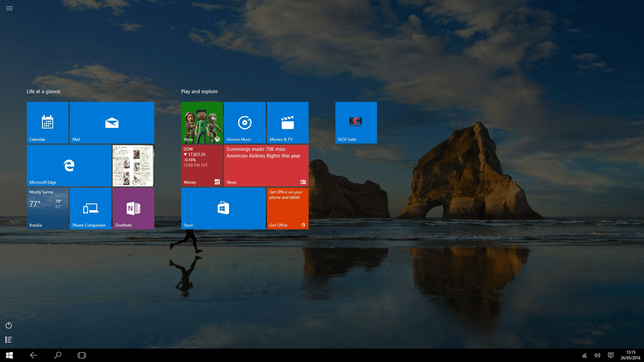Open the power options menu
The image size is (644, 362).
pyautogui.click(x=9, y=325)
